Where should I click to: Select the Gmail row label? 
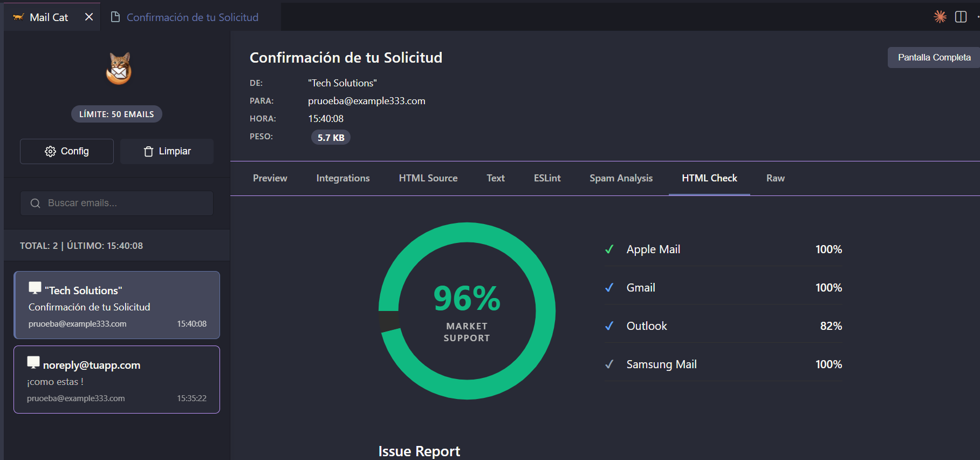(x=641, y=288)
